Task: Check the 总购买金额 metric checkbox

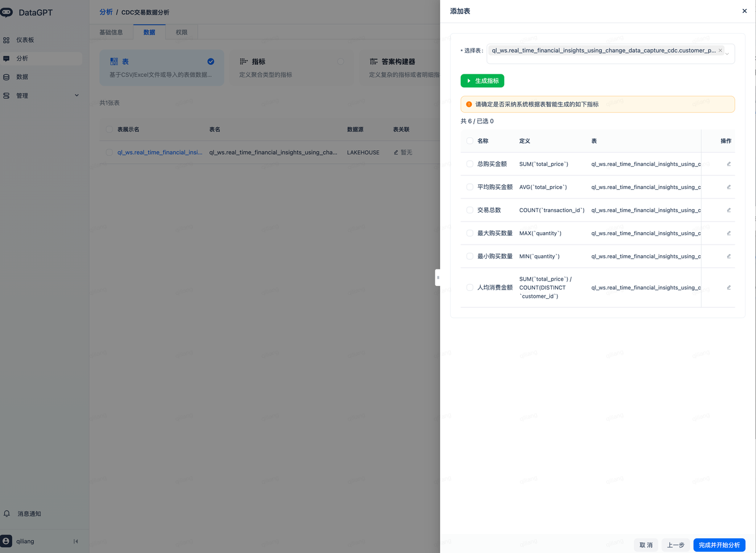Action: 470,164
